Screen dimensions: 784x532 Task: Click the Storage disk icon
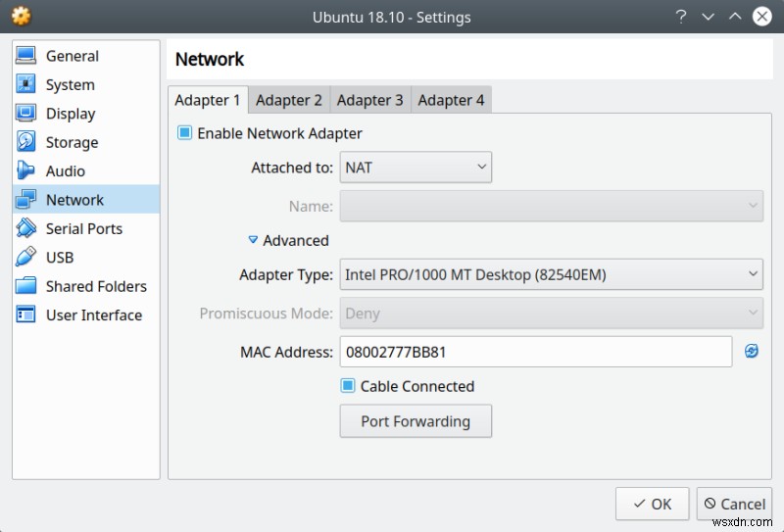click(25, 141)
